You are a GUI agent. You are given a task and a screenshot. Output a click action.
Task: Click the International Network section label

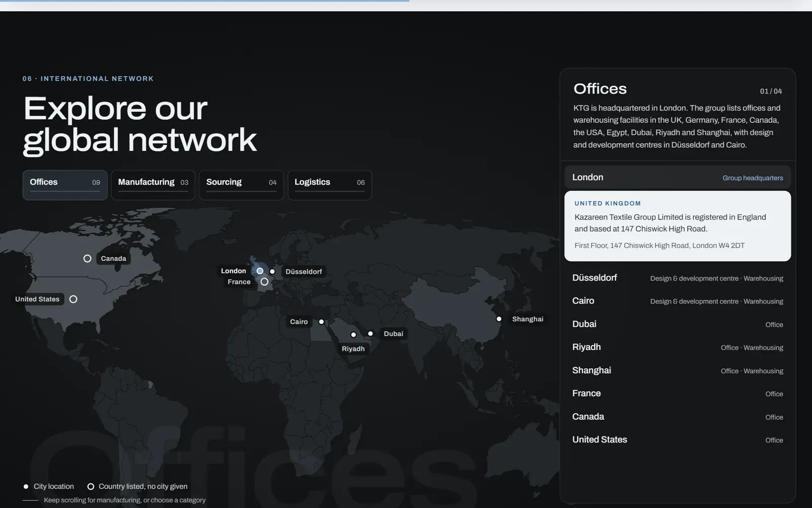[88, 79]
